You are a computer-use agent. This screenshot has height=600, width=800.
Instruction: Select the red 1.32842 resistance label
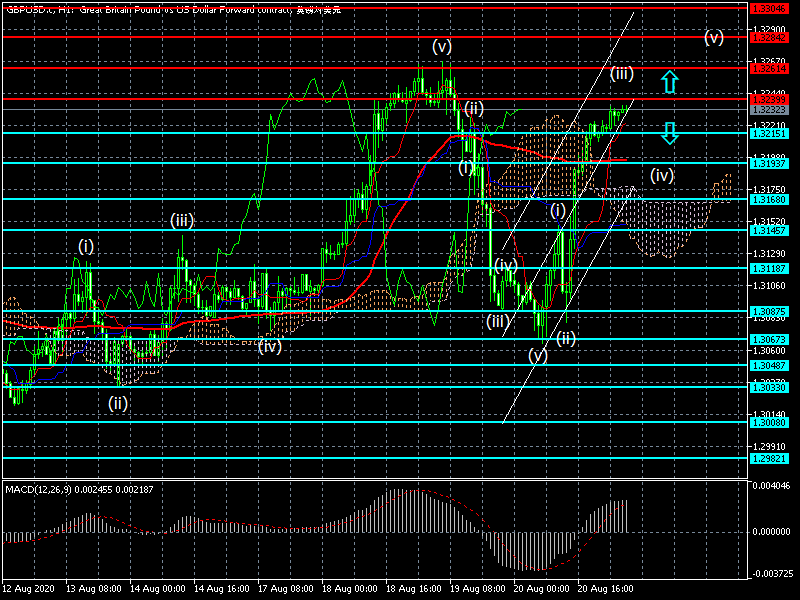[x=768, y=37]
